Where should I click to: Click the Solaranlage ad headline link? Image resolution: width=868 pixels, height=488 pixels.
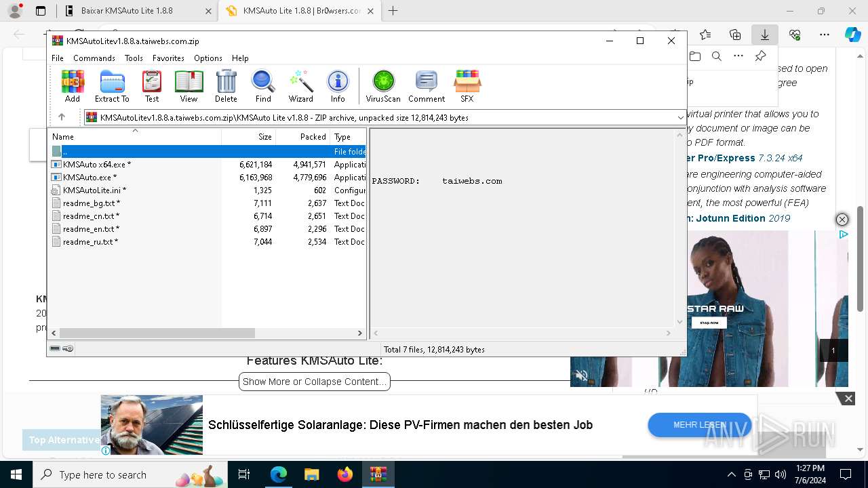(400, 425)
